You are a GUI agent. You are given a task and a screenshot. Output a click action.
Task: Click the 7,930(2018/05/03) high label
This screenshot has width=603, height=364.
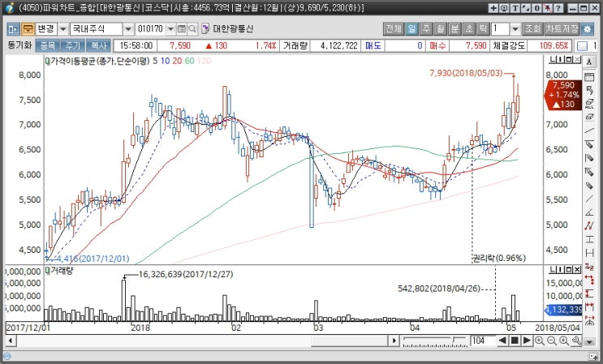tap(466, 73)
